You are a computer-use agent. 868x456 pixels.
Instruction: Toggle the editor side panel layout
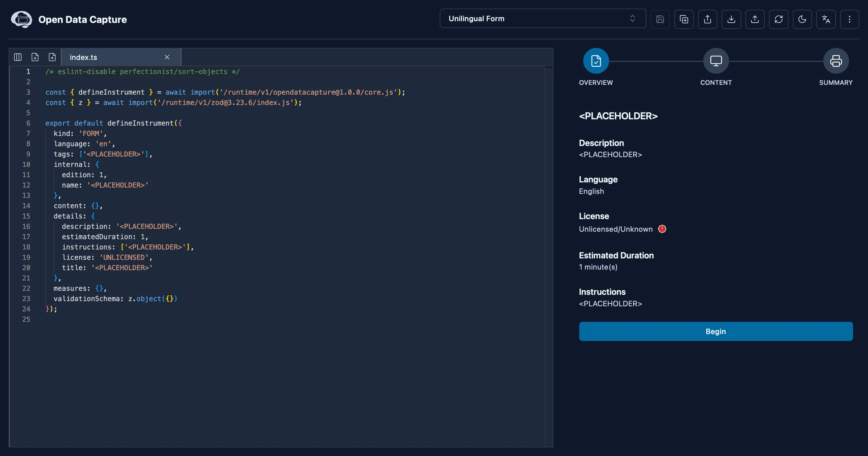click(x=18, y=57)
